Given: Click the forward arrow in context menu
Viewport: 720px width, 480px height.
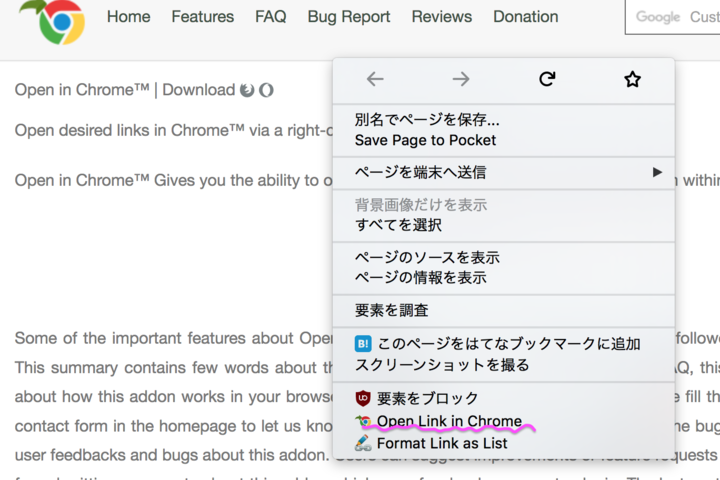Looking at the screenshot, I should point(461,79).
